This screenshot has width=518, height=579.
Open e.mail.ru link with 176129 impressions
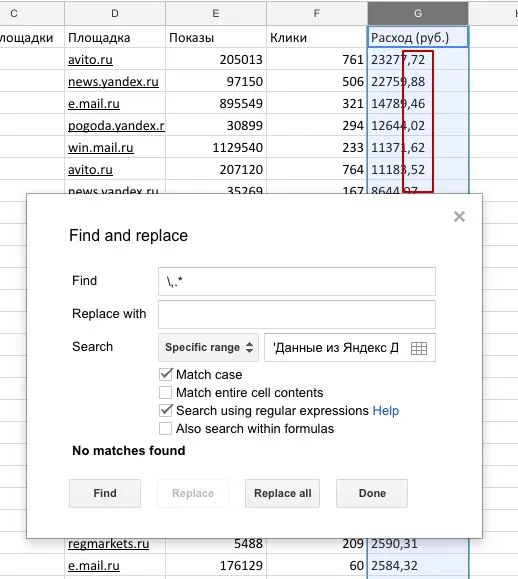coord(94,566)
